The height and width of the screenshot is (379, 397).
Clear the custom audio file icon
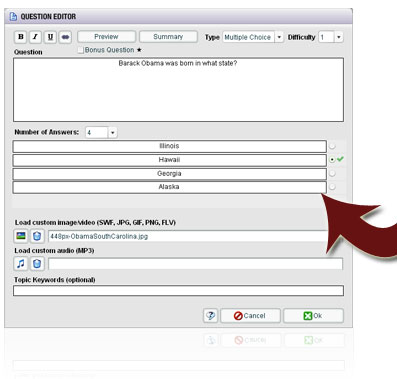pos(37,264)
